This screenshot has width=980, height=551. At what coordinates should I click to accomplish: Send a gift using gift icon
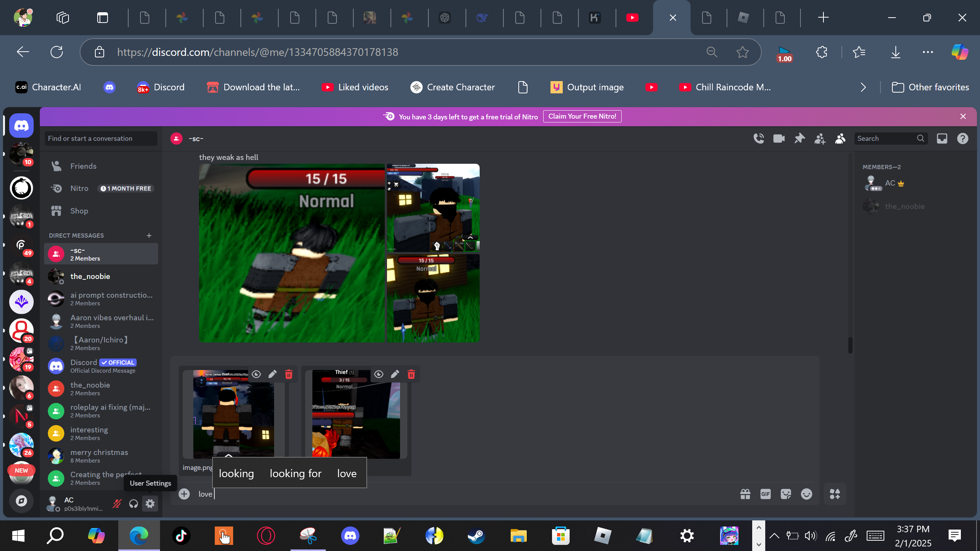(745, 494)
